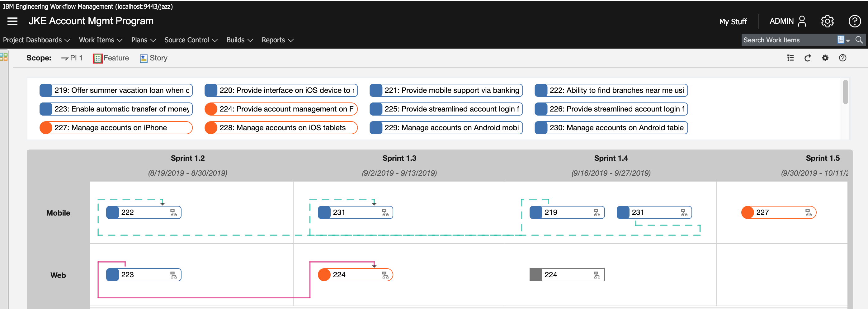Click hierarchy icon on Mobile card 222
This screenshot has width=868, height=309.
173,213
